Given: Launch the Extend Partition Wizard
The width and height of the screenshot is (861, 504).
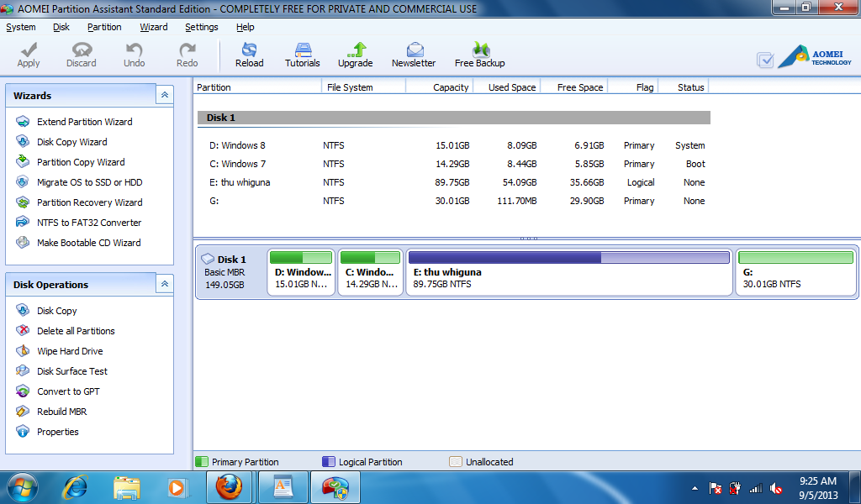Looking at the screenshot, I should tap(85, 122).
